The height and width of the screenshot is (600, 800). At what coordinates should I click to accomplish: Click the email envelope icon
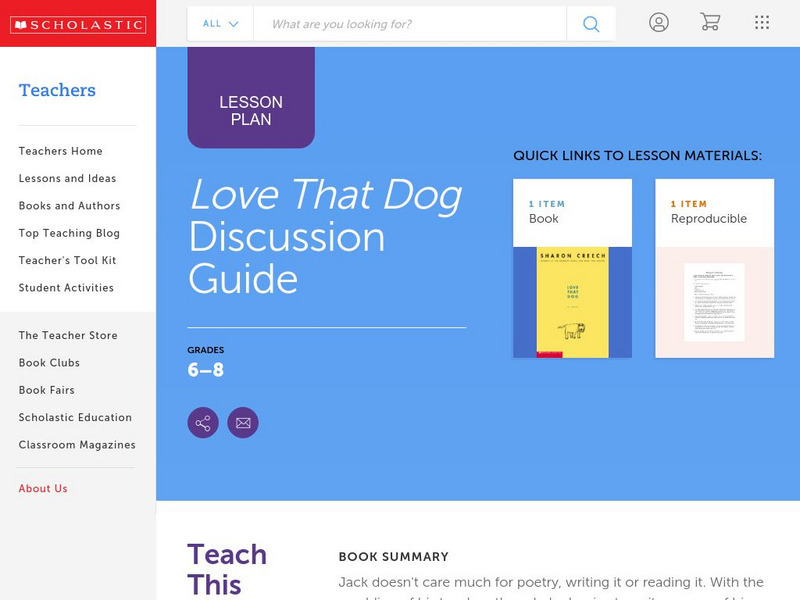pyautogui.click(x=243, y=421)
